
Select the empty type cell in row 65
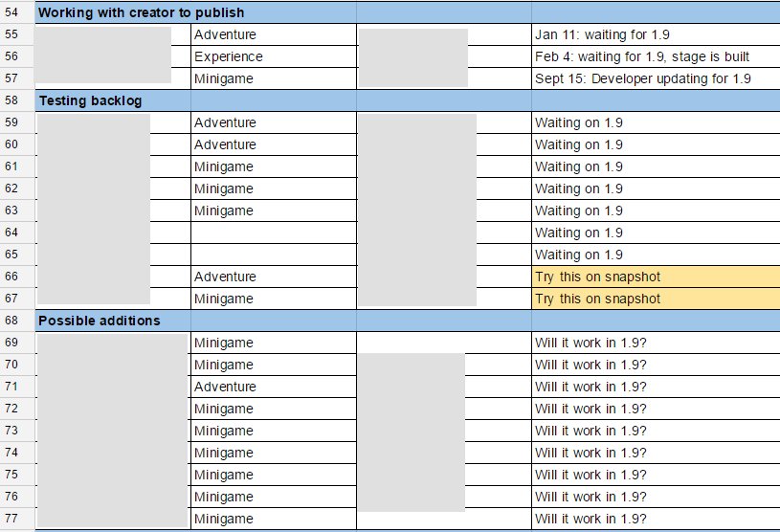pyautogui.click(x=272, y=255)
